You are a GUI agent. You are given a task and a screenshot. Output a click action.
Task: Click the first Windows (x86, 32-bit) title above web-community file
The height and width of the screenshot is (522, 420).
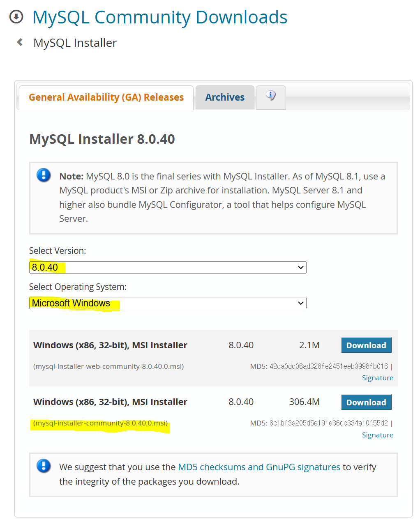point(110,345)
